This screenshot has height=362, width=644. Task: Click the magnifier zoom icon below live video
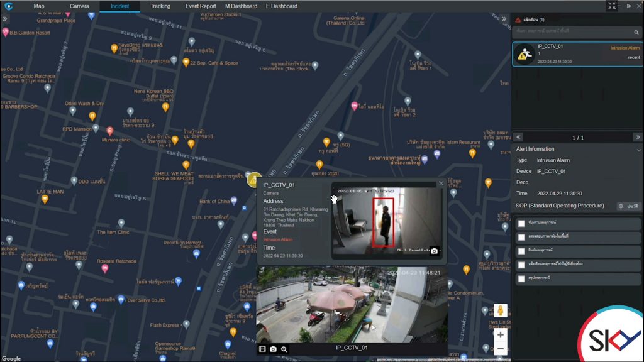pos(284,349)
